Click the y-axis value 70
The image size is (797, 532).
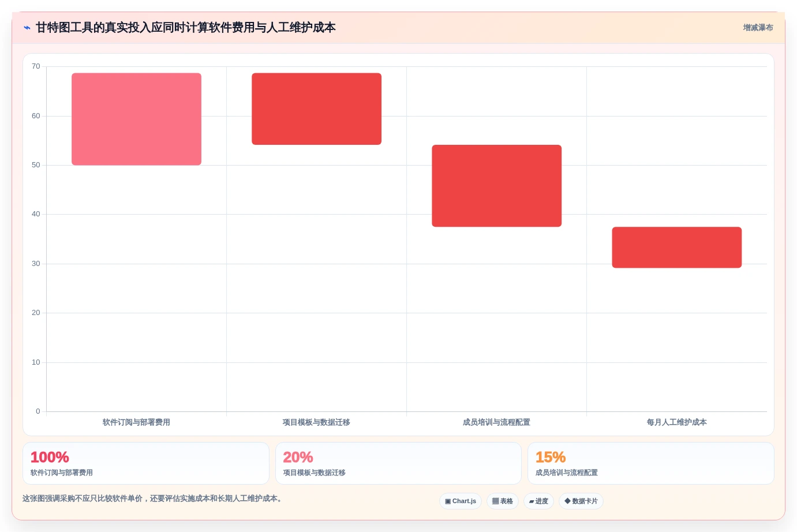pyautogui.click(x=36, y=66)
